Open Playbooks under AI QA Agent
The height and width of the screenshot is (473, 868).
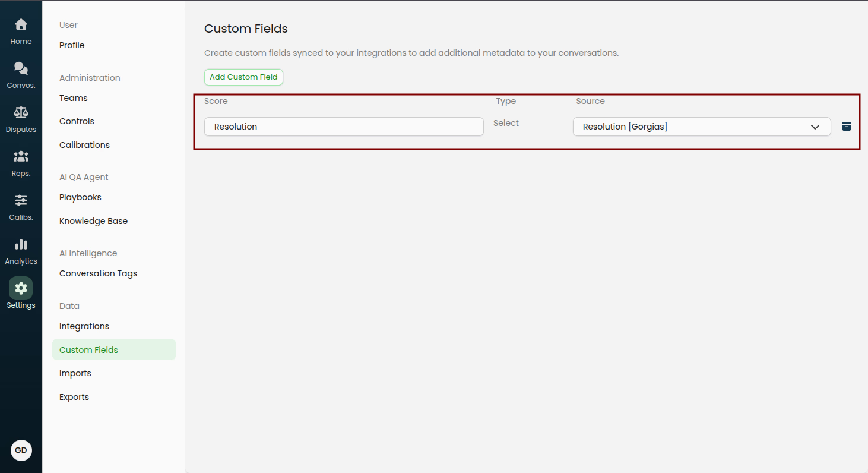(80, 197)
